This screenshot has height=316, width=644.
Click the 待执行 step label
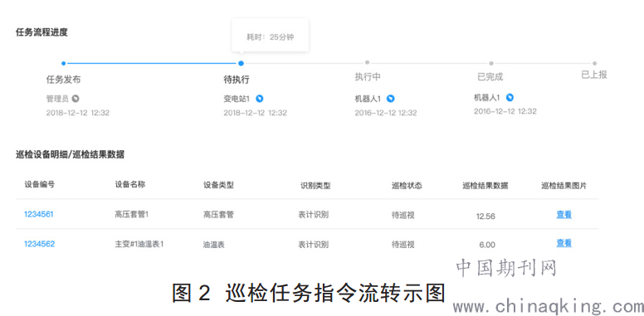(237, 80)
